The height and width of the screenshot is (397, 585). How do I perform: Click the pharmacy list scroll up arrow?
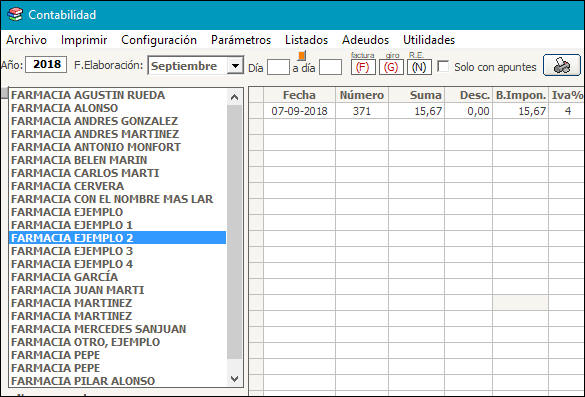(234, 97)
